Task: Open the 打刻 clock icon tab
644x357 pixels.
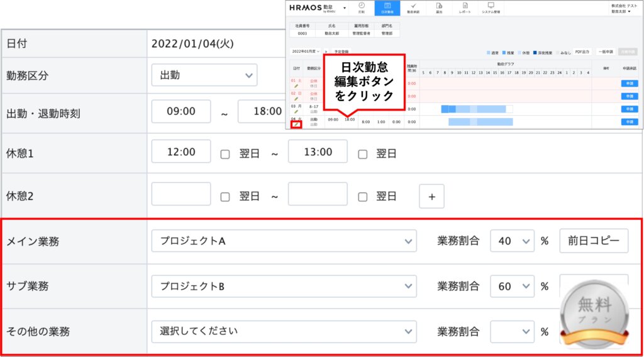Action: [361, 8]
